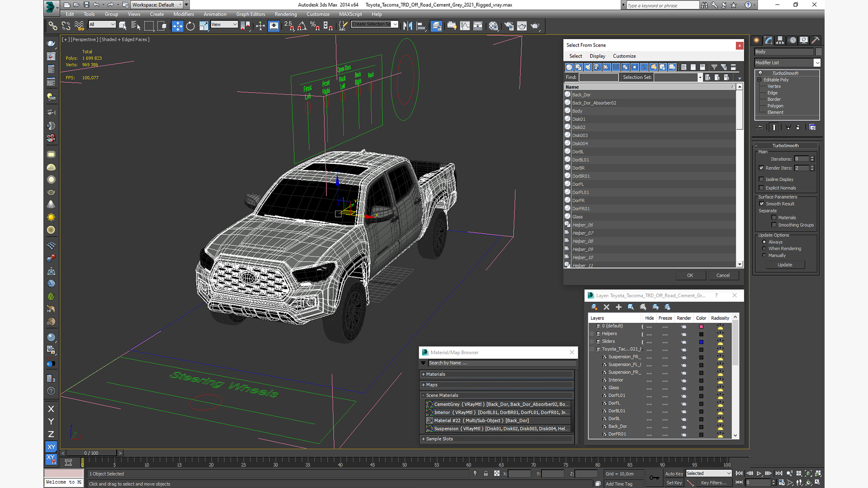Click the OK button in Select From Scene
The height and width of the screenshot is (488, 868).
(690, 275)
